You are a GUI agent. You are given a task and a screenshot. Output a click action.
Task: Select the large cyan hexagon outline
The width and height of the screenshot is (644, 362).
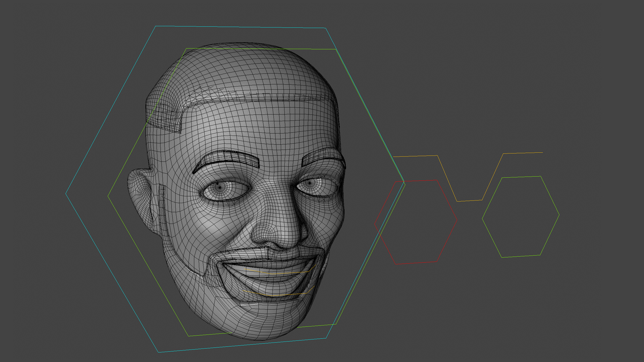pos(111,110)
